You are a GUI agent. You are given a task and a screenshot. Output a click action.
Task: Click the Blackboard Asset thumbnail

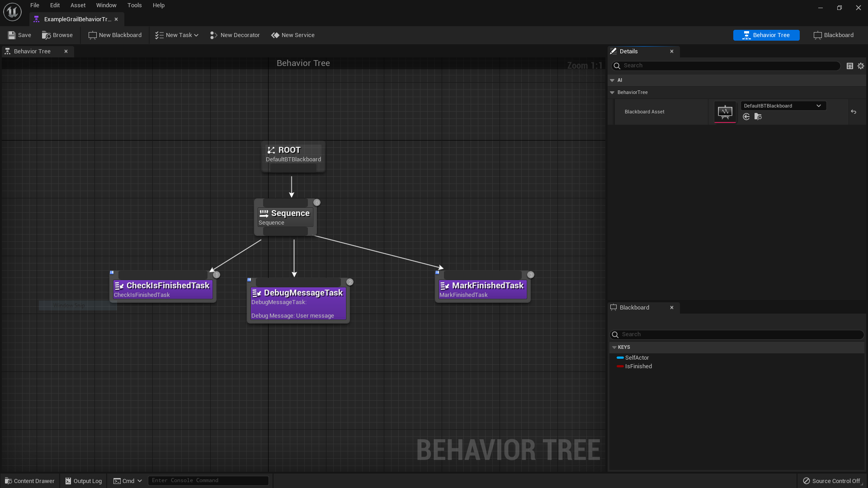(x=725, y=112)
